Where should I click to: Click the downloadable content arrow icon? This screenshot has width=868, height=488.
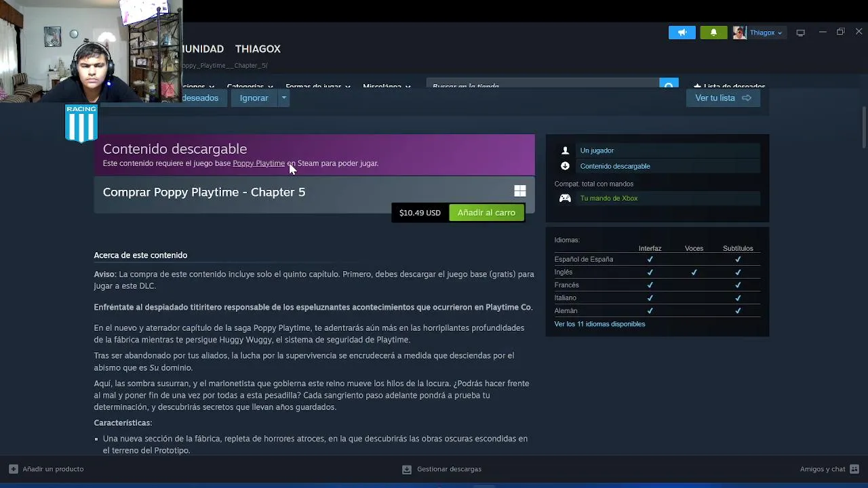tap(565, 166)
